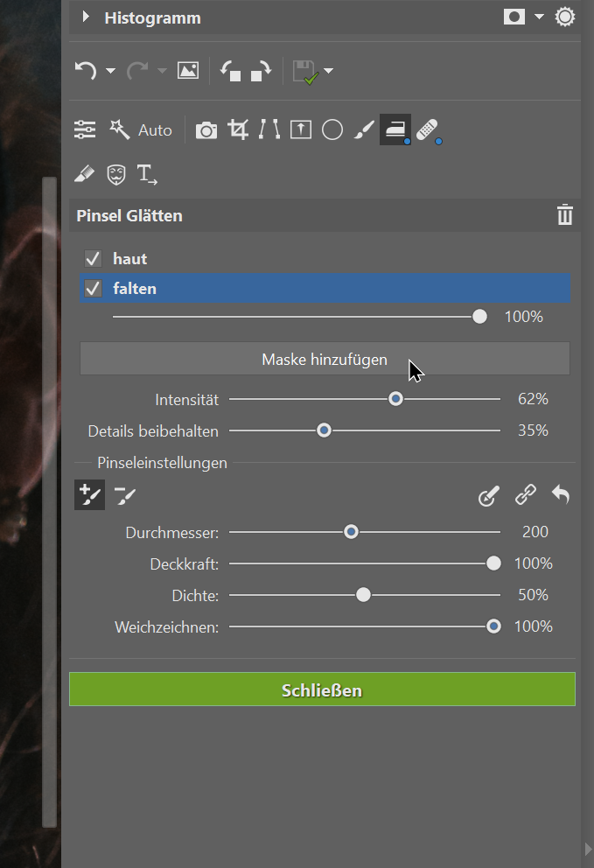Click the Histogramm panel title
This screenshot has height=868, width=594.
point(153,18)
